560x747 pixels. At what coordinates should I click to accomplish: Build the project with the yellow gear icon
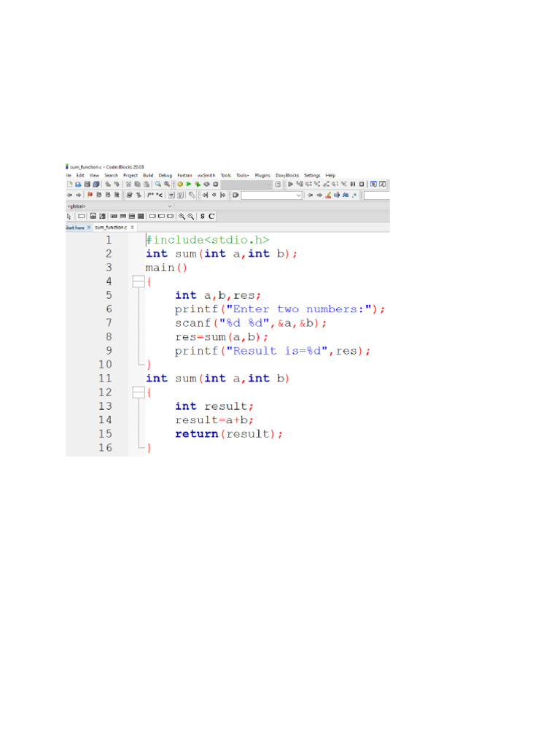(180, 184)
